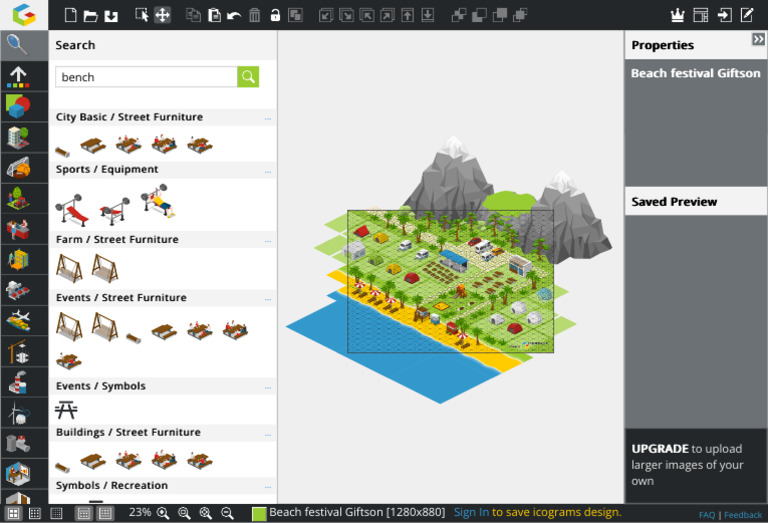Screen dimensions: 768x523
Task: Click the zoom in magnifier
Action: pos(163,513)
